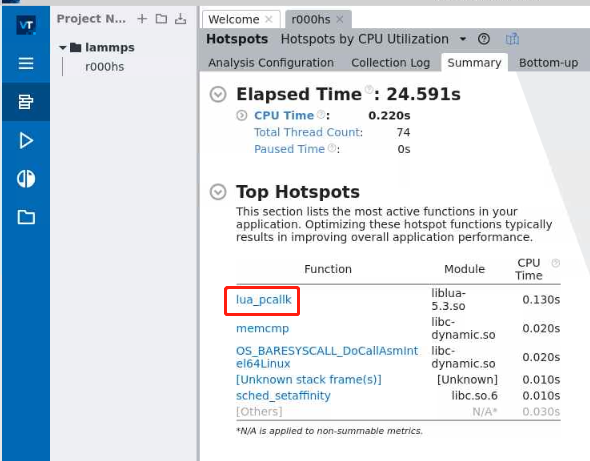Open the Hotspots by CPU Utilization dropdown
Viewport: 590px width, 461px height.
(x=463, y=39)
